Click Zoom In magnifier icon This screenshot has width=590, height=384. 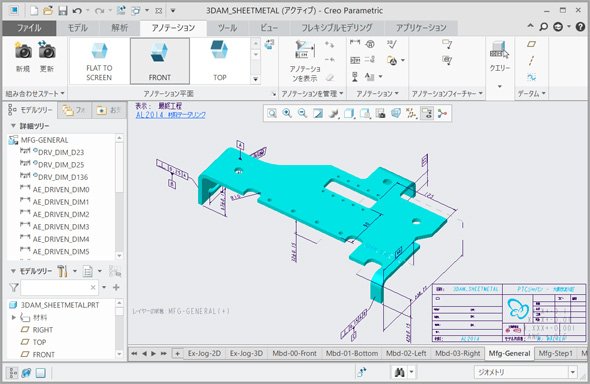tap(287, 113)
